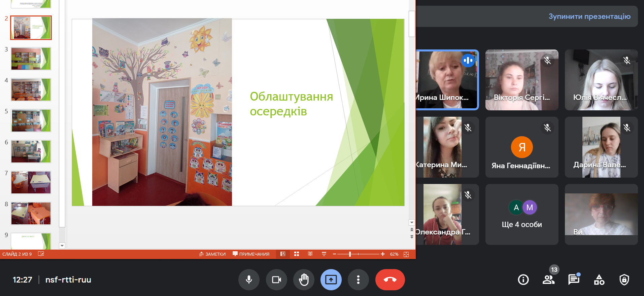The width and height of the screenshot is (644, 296).
Task: Click the zoom slider handle
Action: point(350,254)
